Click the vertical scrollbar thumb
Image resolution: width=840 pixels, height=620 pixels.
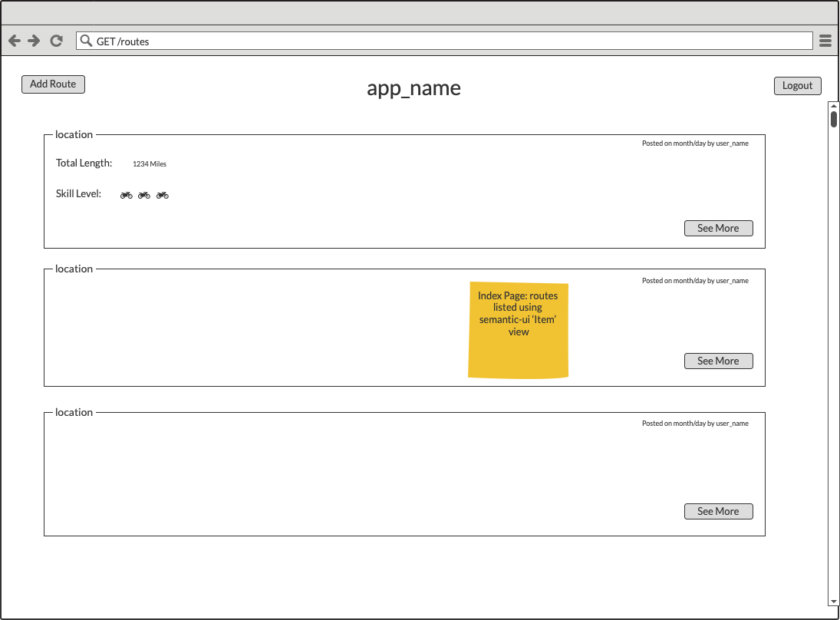click(x=834, y=119)
